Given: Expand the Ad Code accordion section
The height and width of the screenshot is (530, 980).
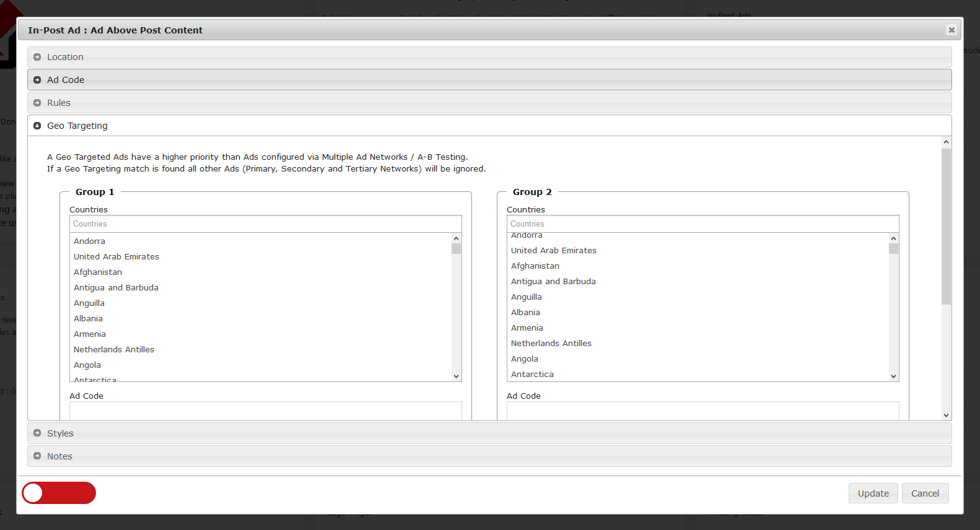Looking at the screenshot, I should coord(489,80).
